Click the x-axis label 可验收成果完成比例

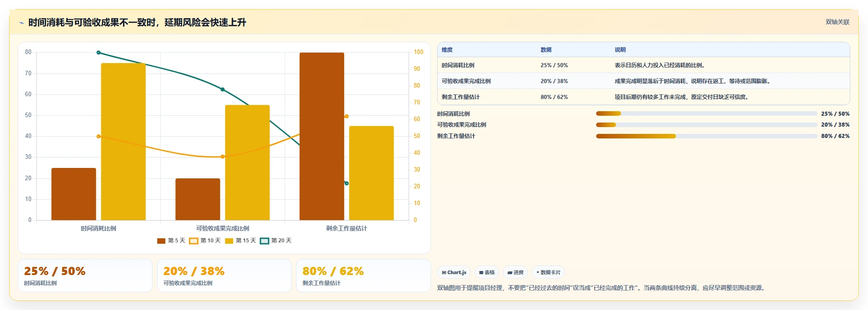222,228
